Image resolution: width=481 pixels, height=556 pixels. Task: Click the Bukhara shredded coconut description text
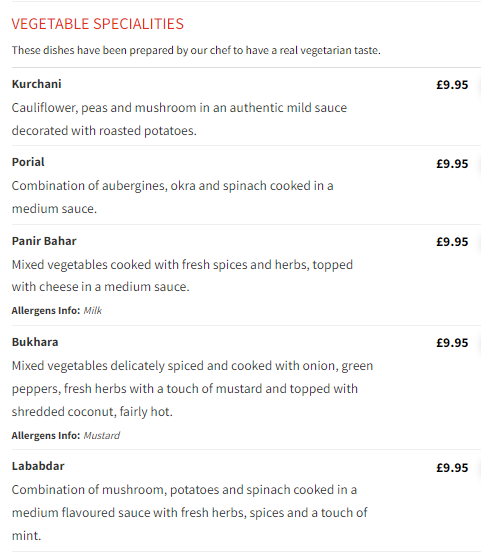(192, 389)
